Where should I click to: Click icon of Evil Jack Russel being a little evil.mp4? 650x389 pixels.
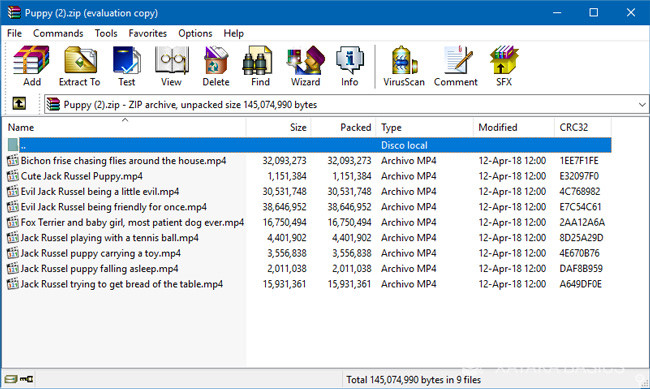13,191
